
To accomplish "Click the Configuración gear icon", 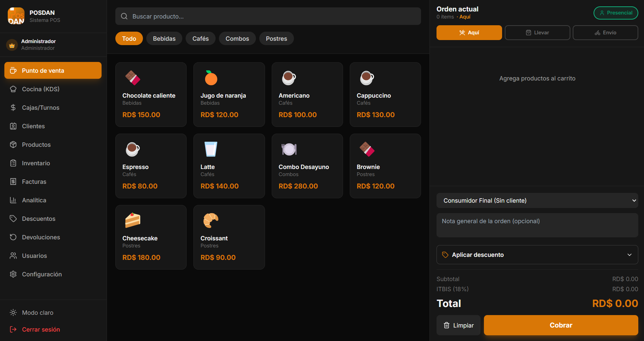I will (13, 274).
